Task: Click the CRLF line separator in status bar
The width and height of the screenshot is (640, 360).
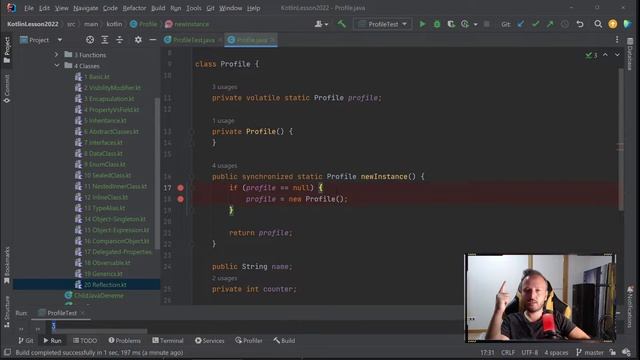Action: tap(508, 352)
